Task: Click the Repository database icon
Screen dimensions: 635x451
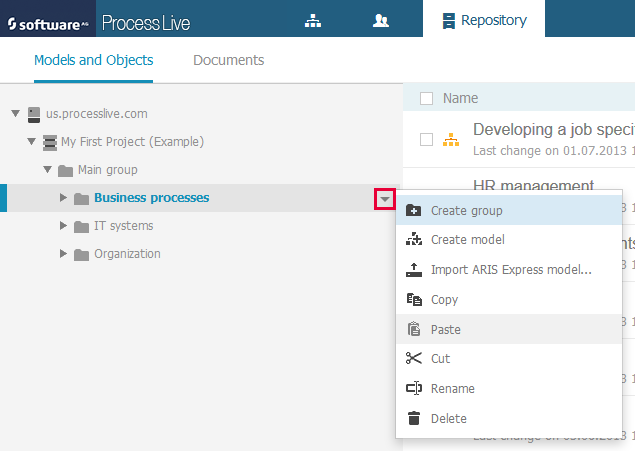Action: (x=448, y=21)
